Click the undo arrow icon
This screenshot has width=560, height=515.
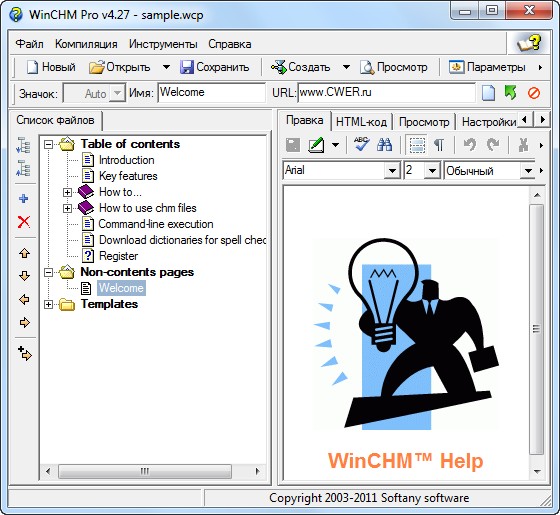[x=470, y=145]
